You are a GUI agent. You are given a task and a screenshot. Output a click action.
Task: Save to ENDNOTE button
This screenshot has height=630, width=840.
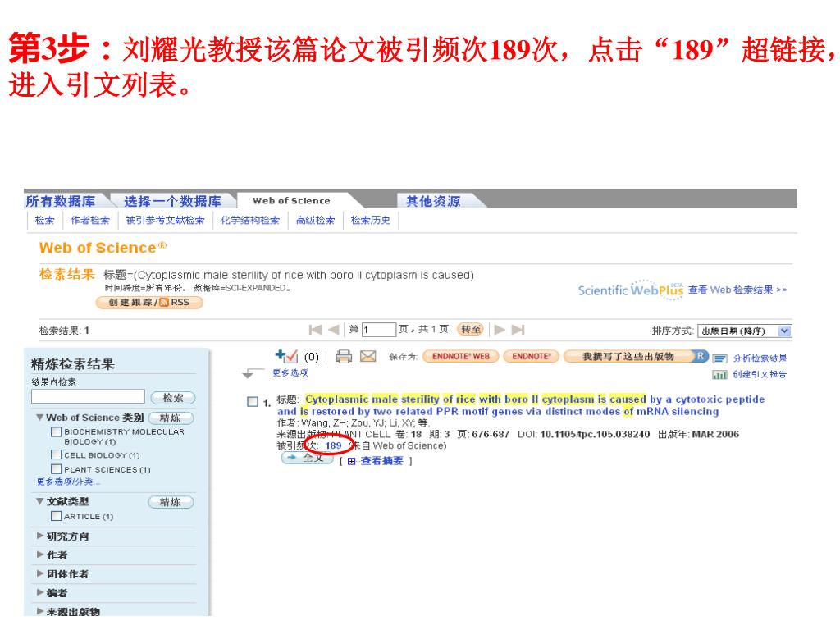[x=531, y=356]
